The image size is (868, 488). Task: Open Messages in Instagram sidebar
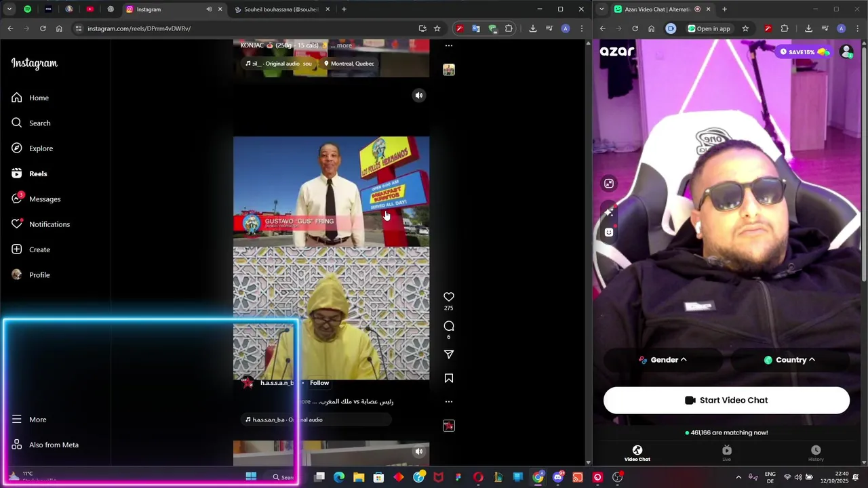coord(36,199)
